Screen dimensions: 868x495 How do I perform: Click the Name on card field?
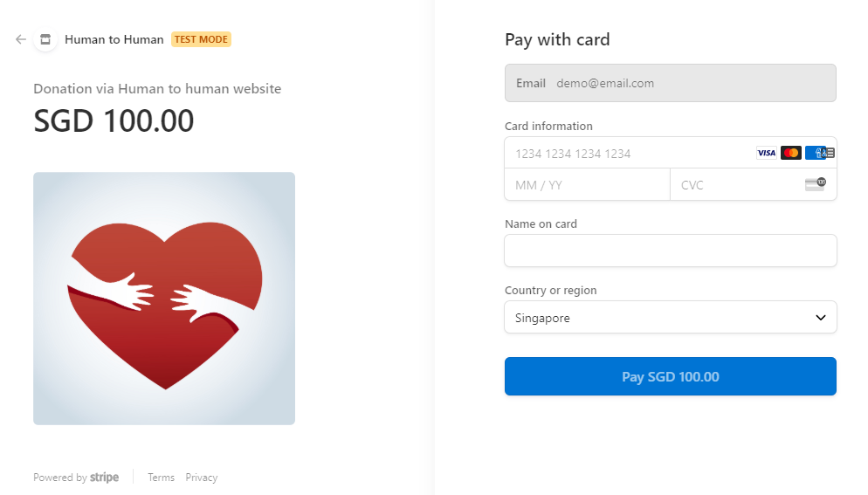coord(671,251)
